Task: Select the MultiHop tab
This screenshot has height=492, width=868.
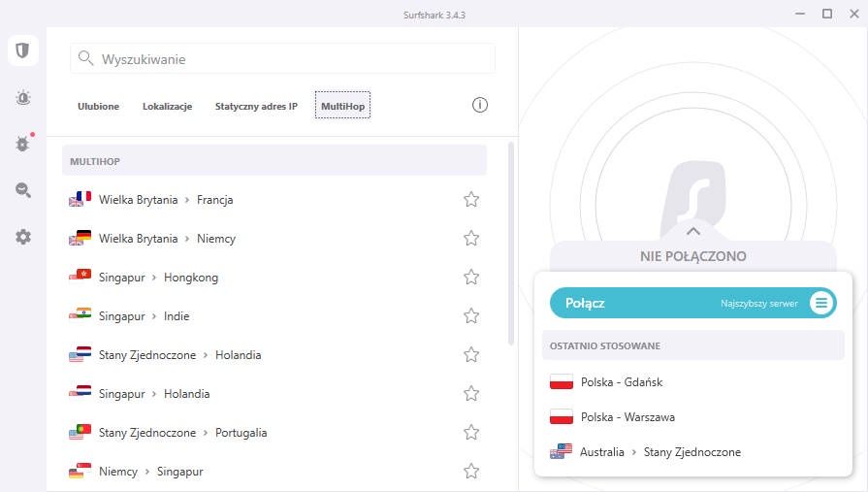Action: 342,105
